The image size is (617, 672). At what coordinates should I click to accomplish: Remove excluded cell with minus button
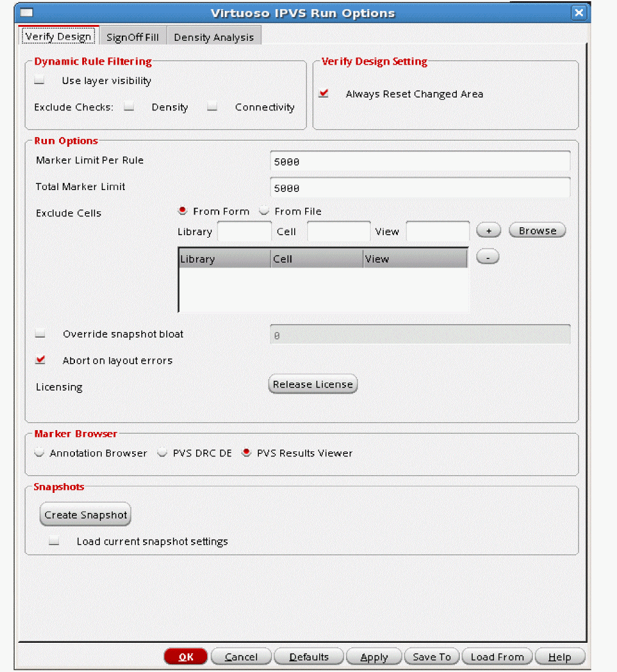tap(488, 257)
